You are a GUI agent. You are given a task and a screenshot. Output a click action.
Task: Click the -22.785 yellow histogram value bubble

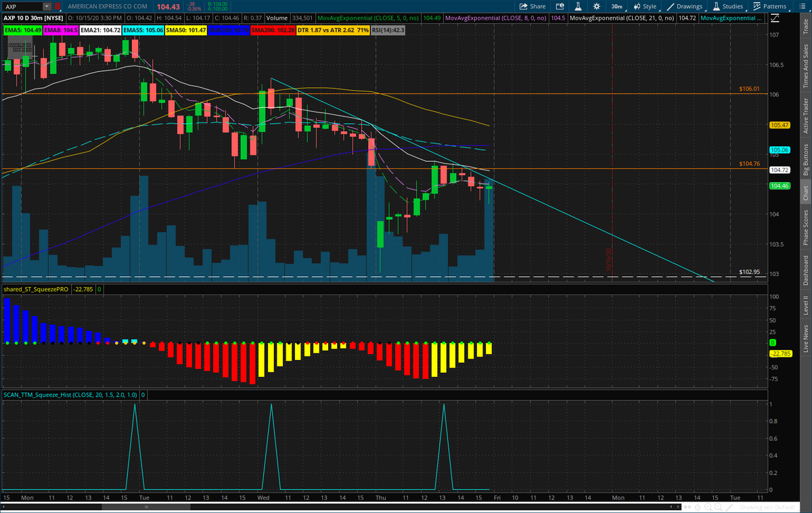[782, 353]
